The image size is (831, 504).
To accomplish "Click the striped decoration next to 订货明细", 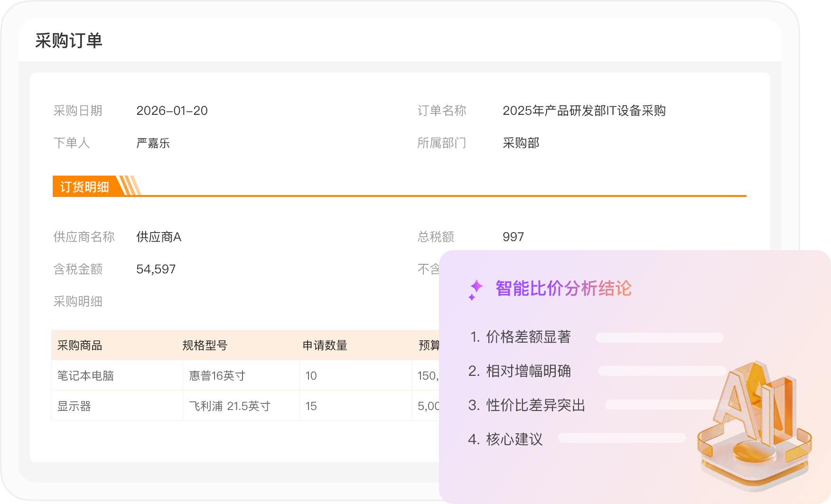I will (129, 186).
